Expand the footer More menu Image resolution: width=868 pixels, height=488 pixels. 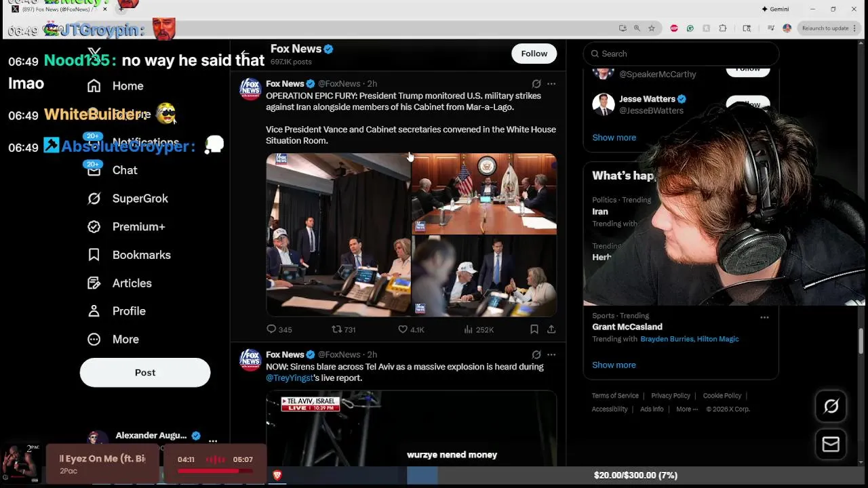click(687, 409)
